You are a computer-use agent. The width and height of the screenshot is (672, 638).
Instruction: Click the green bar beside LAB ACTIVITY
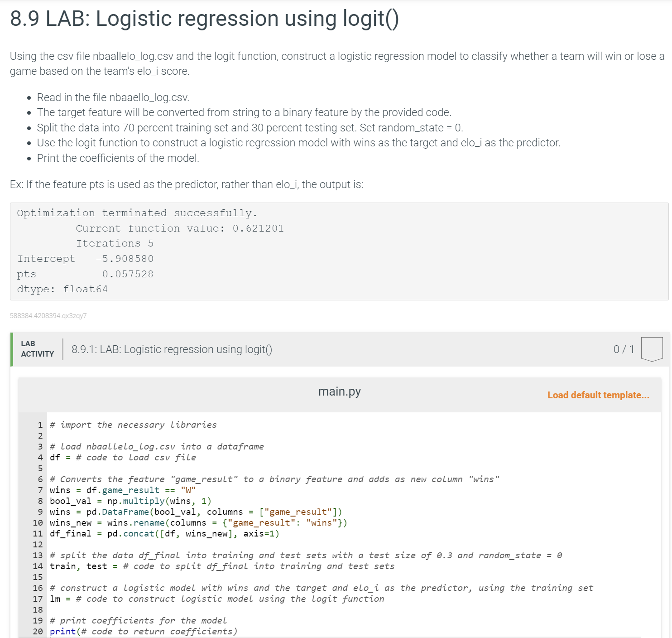coord(12,349)
